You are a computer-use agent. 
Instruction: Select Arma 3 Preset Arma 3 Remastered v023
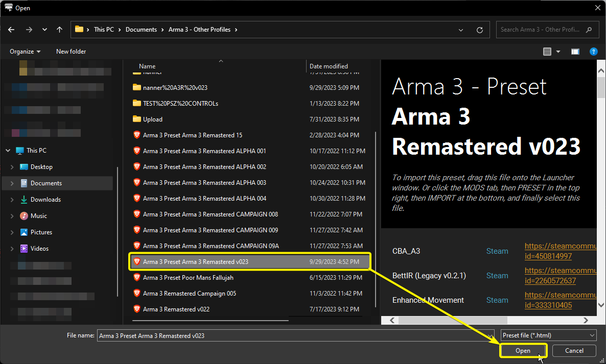196,262
